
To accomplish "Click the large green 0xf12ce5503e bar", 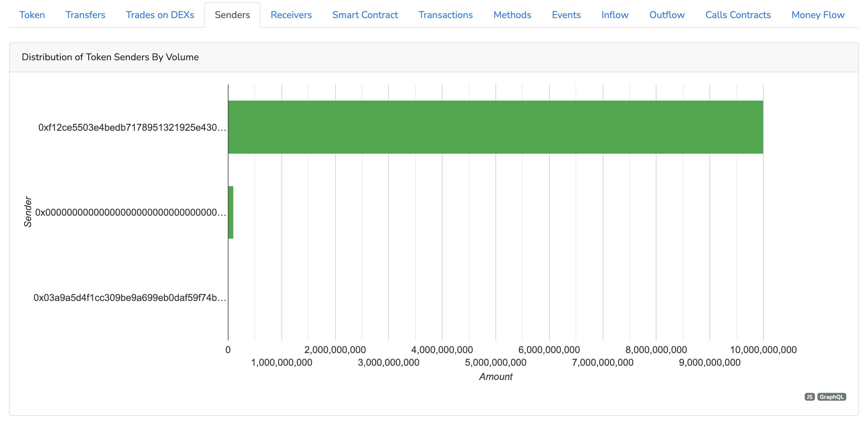I will 495,127.
